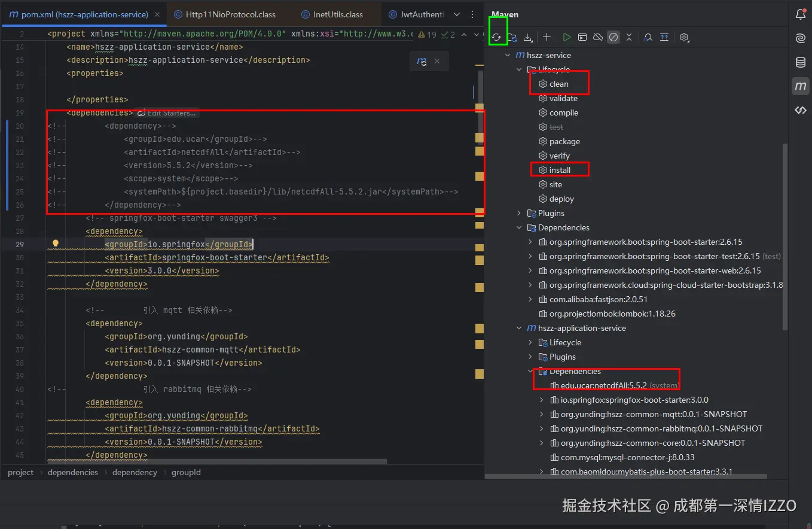The width and height of the screenshot is (812, 529).
Task: Toggle Maven offline mode cloud icon
Action: 597,37
